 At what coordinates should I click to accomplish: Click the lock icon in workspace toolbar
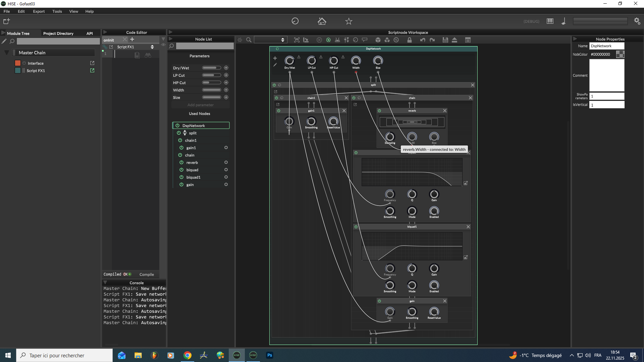(409, 40)
